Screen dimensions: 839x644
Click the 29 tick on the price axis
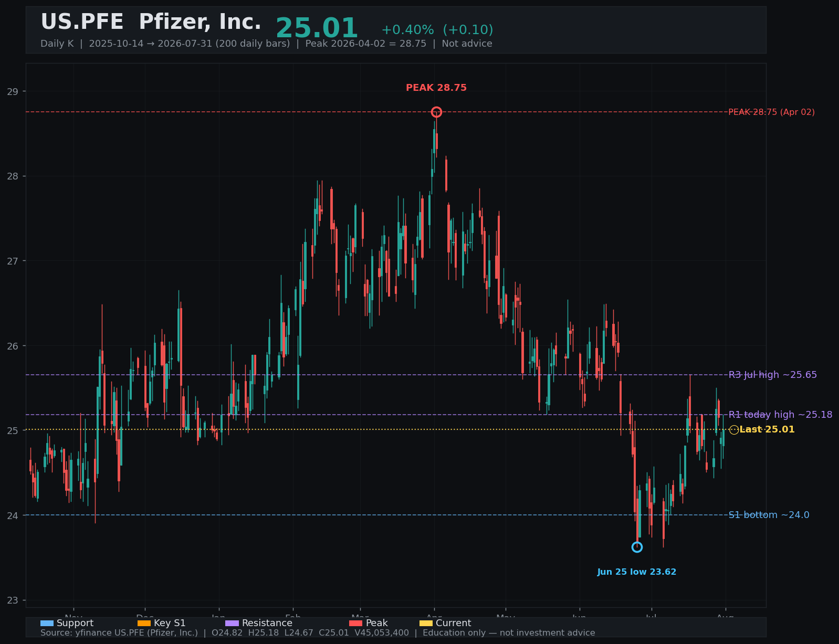point(12,91)
